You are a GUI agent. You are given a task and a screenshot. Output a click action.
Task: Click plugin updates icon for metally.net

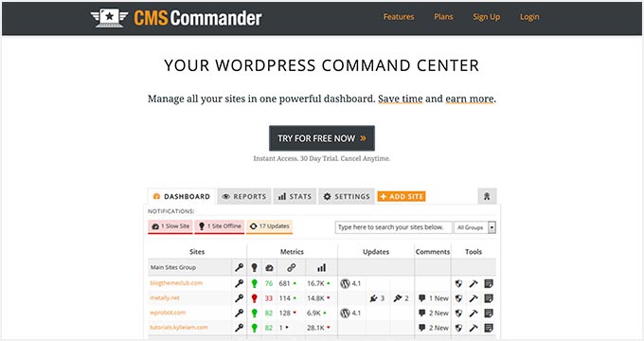(x=373, y=298)
